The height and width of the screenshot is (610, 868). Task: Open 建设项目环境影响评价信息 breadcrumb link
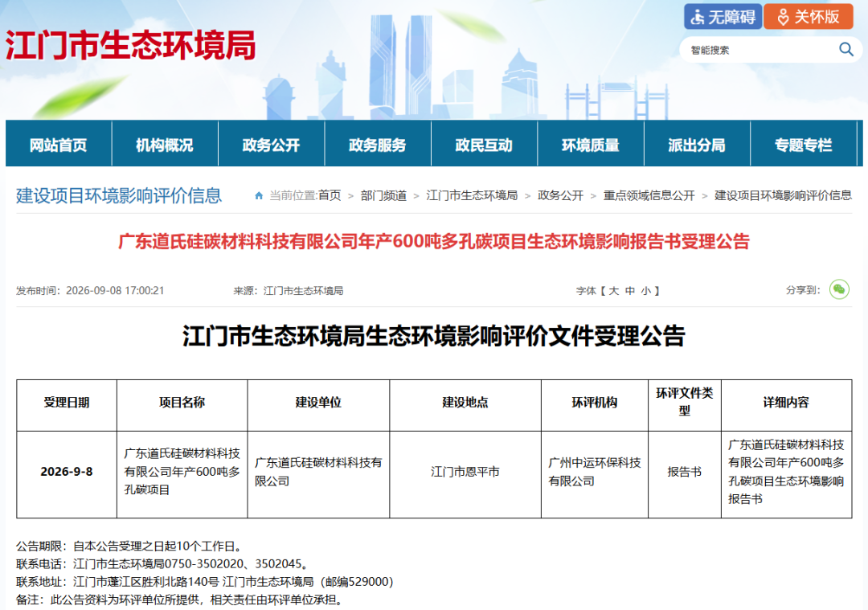coord(783,195)
